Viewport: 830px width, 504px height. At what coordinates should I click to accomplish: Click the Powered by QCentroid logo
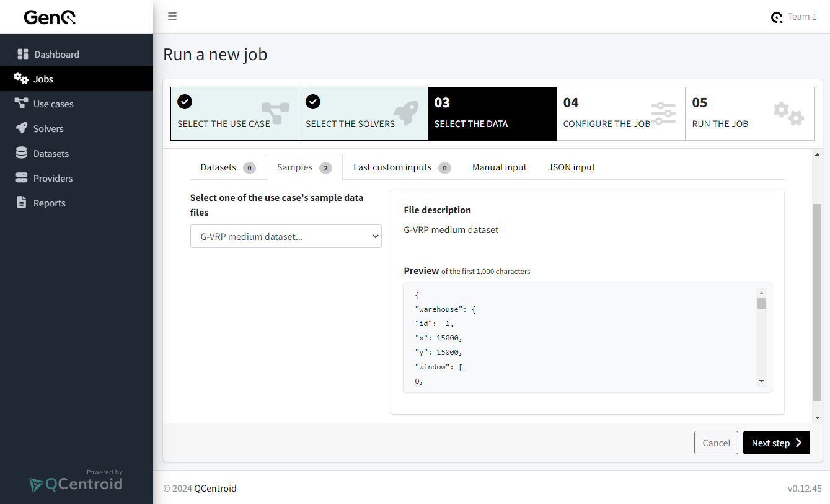[76, 481]
